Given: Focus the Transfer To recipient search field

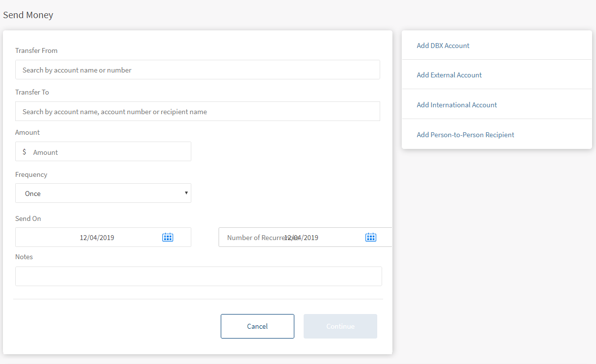Looking at the screenshot, I should [197, 112].
